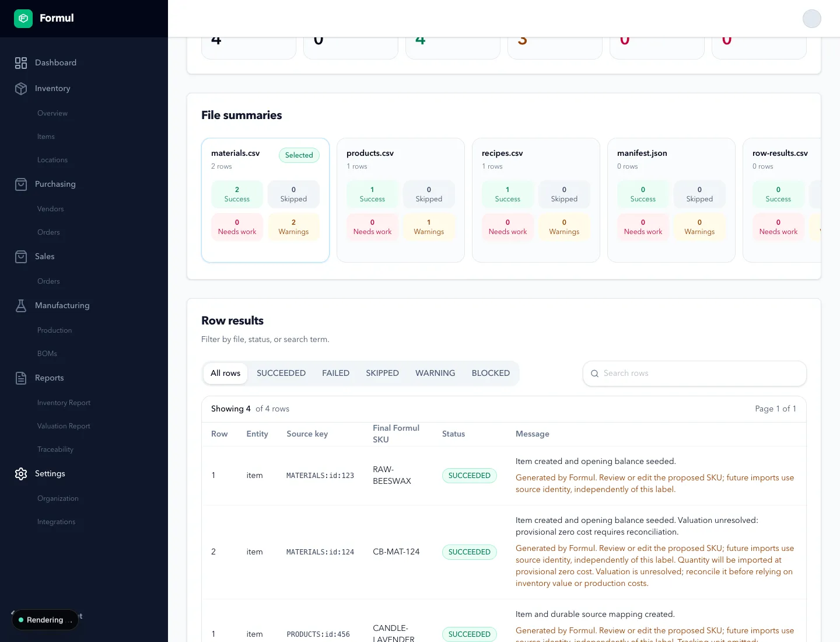Click SUCCEEDED badge for RAW-BEESWAX row

[x=470, y=476]
